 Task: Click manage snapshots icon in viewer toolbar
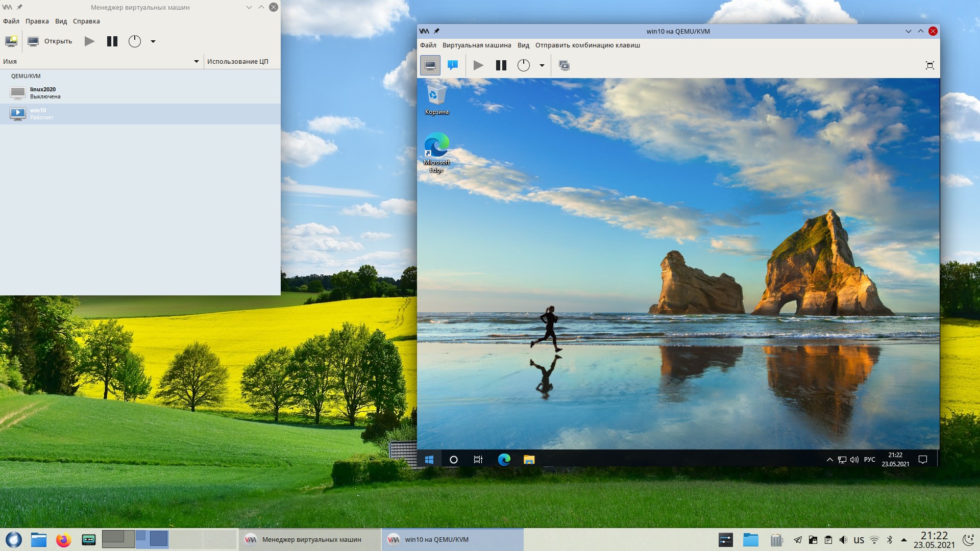(564, 65)
